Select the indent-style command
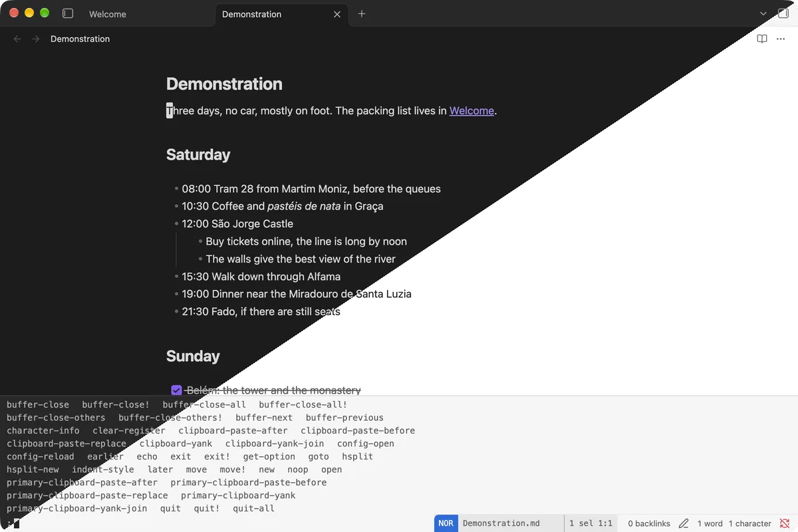798x532 pixels. click(103, 469)
